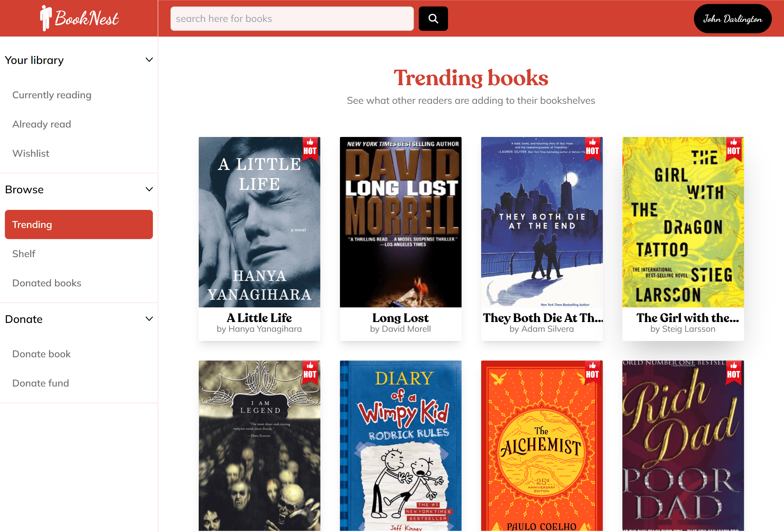Click the magnifying glass search button
Viewport: 784px width, 532px height.
click(433, 19)
